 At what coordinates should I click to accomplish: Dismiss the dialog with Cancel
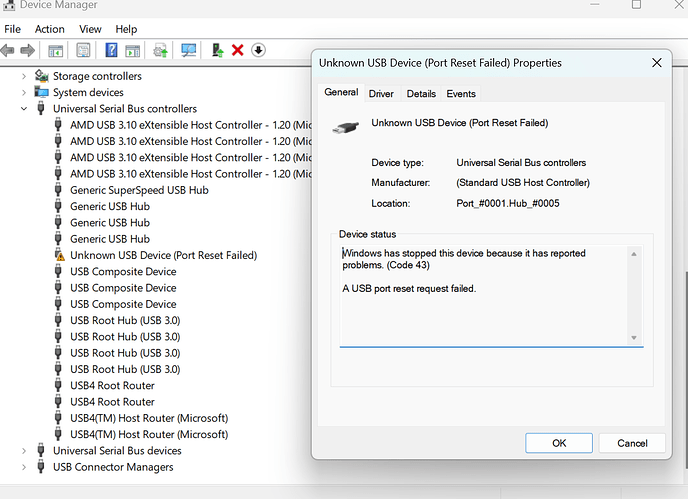pyautogui.click(x=632, y=443)
